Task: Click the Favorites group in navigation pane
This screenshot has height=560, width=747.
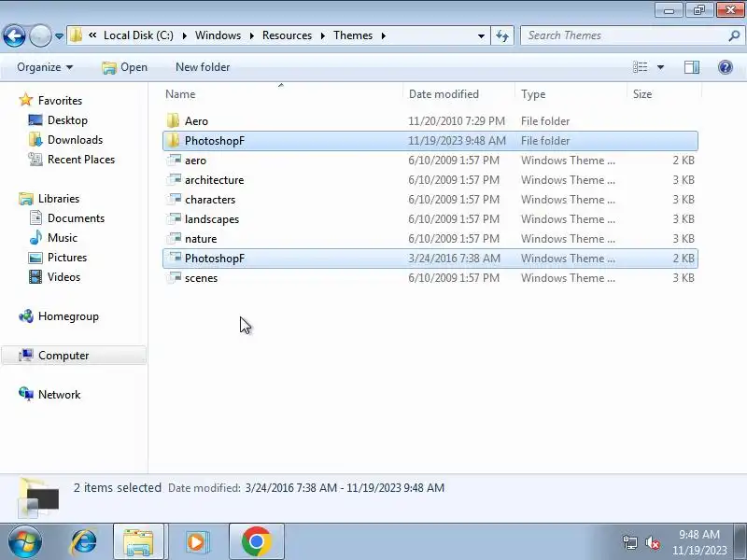Action: (50, 101)
